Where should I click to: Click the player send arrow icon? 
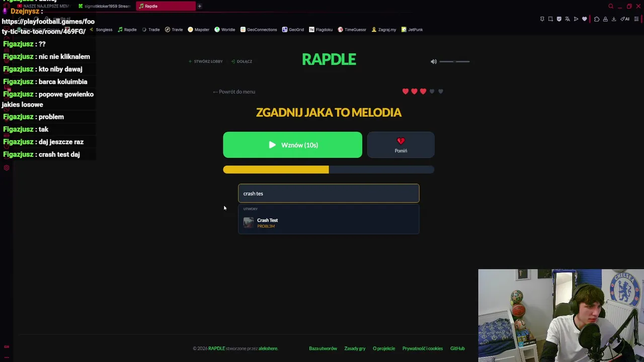tap(576, 19)
